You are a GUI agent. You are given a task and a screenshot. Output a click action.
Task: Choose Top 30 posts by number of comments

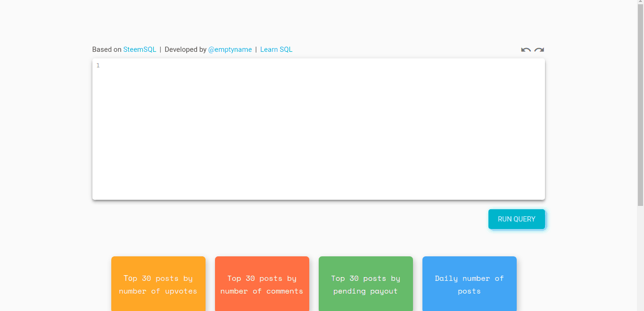pos(262,284)
